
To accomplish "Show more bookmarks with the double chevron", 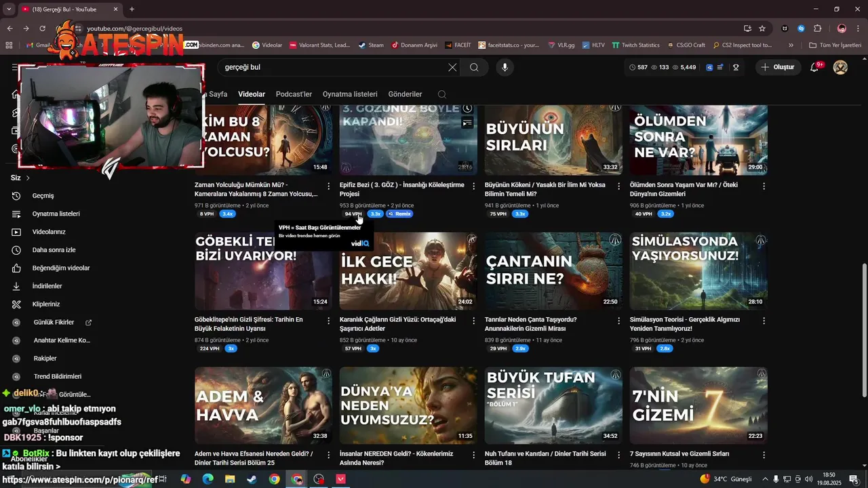I will [x=792, y=45].
